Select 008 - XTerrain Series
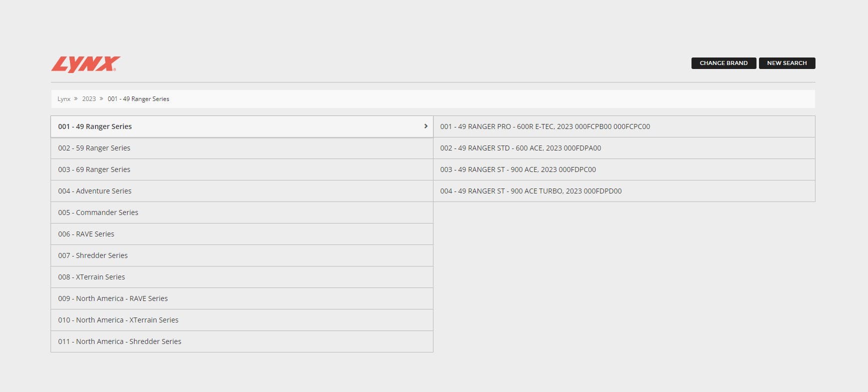The width and height of the screenshot is (868, 392). pyautogui.click(x=91, y=277)
